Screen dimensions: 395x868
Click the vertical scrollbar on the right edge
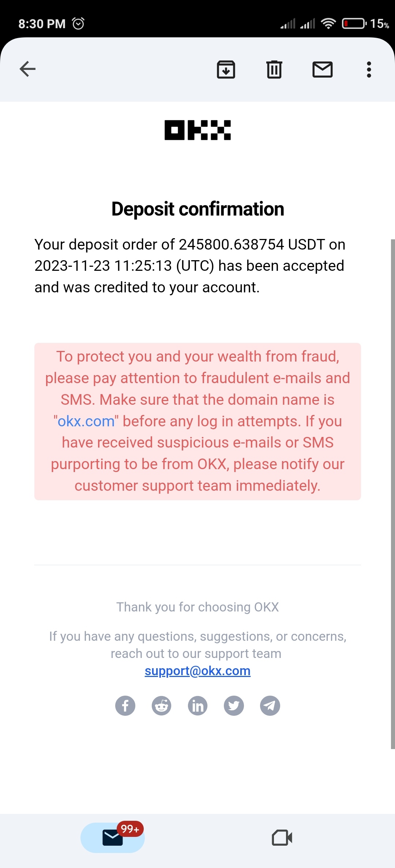pyautogui.click(x=393, y=494)
